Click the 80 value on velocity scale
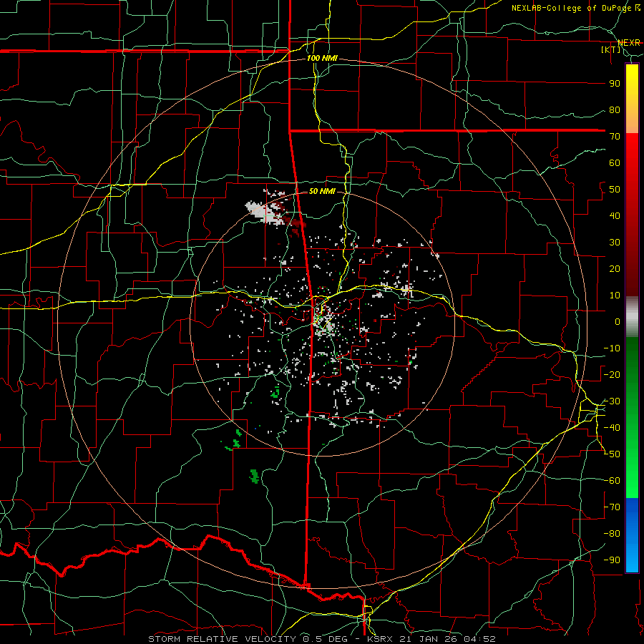The width and height of the screenshot is (644, 644). (x=615, y=110)
